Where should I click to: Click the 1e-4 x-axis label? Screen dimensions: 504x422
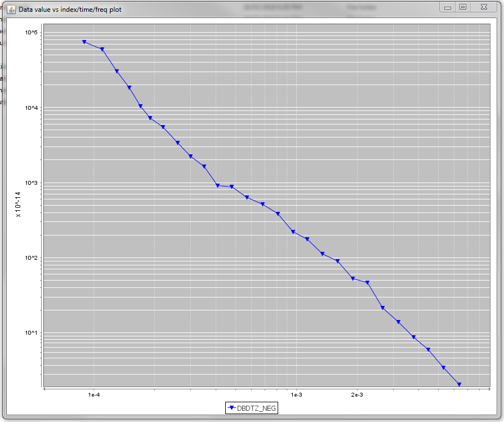[94, 395]
